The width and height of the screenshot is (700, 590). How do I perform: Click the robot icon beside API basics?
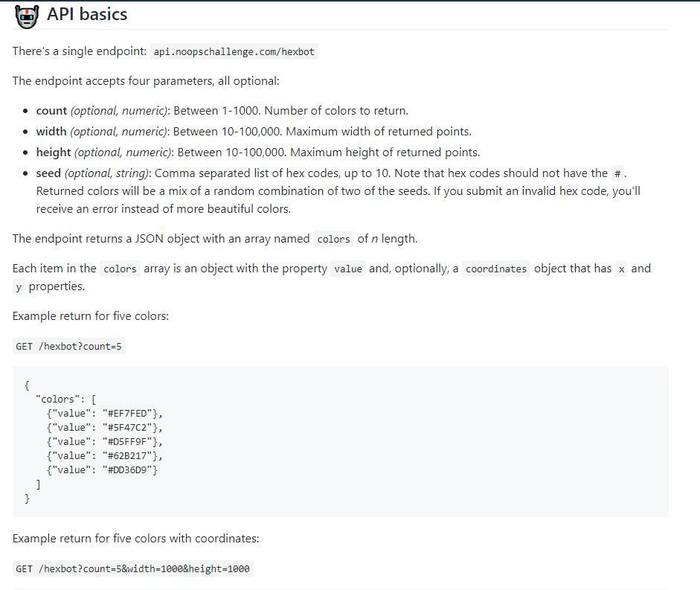(x=27, y=16)
